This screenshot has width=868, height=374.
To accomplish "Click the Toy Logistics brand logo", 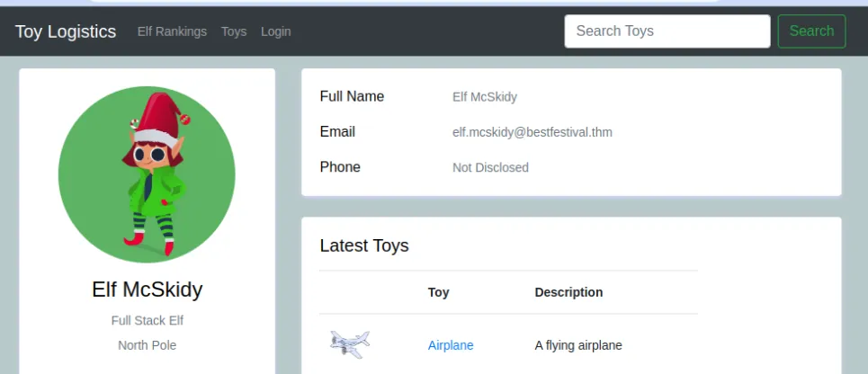I will pos(66,31).
